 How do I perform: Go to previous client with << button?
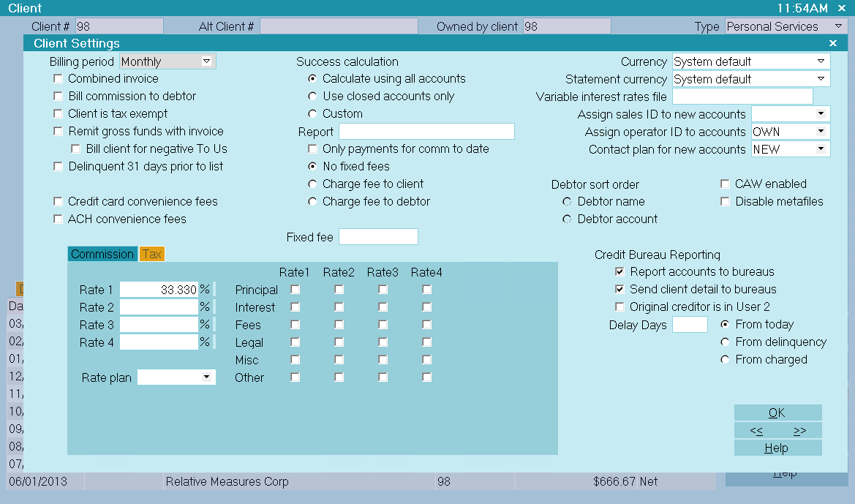coord(756,430)
